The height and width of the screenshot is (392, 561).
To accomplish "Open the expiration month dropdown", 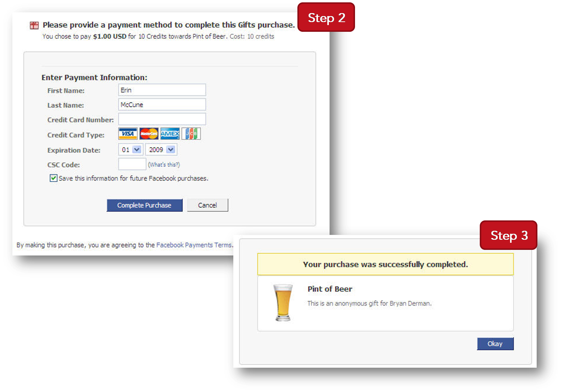I will (x=130, y=150).
